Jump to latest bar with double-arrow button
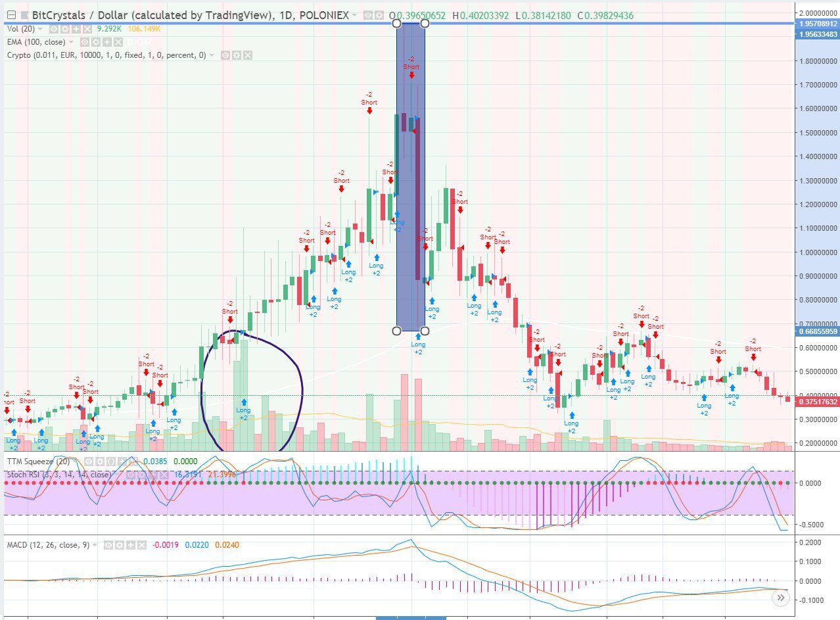This screenshot has height=620, width=840. click(x=780, y=598)
